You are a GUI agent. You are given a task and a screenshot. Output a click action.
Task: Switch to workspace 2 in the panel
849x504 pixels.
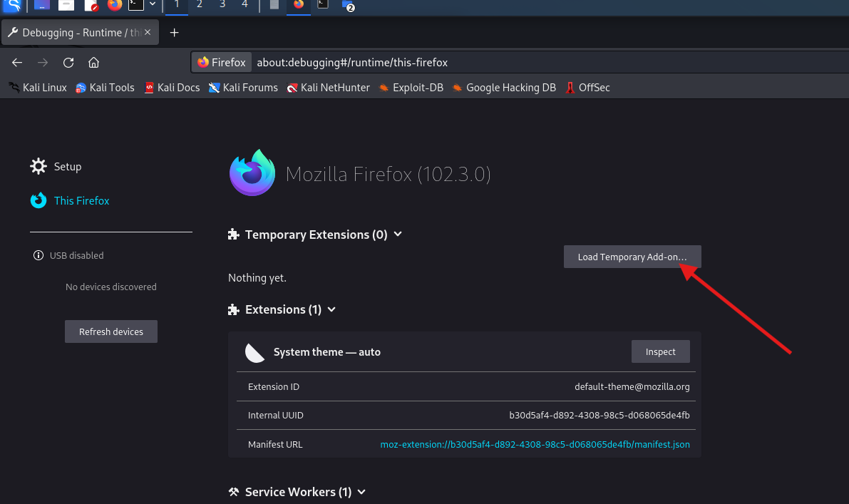(200, 5)
